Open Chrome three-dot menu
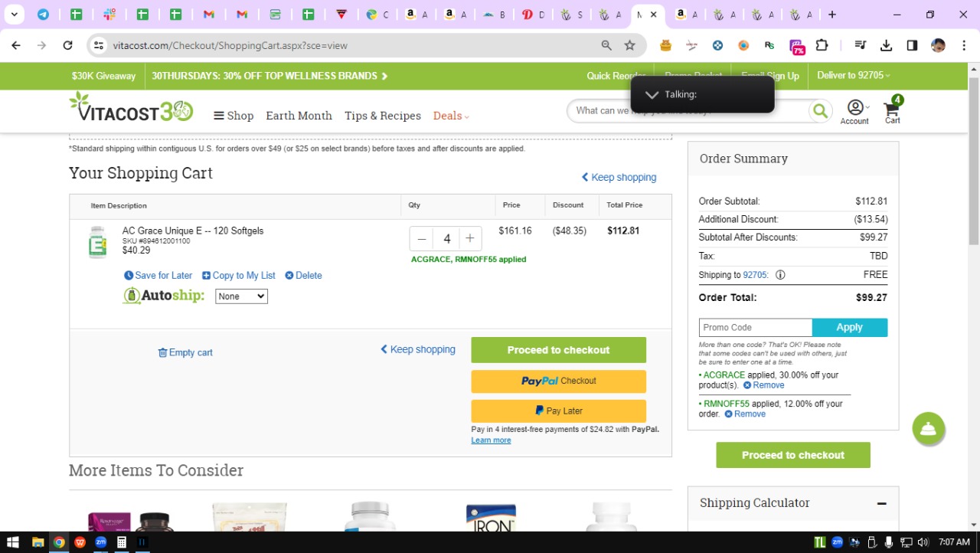980x553 pixels. (x=963, y=45)
